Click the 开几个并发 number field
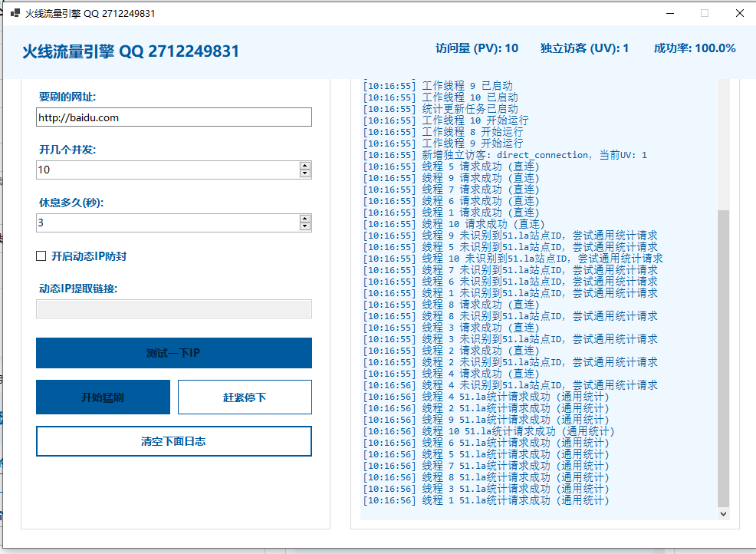The width and height of the screenshot is (756, 554). point(167,170)
